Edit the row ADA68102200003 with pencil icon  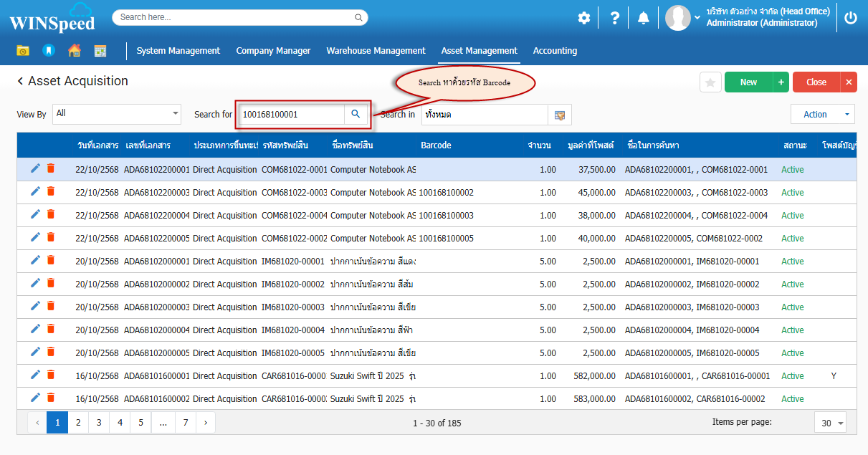click(x=35, y=191)
